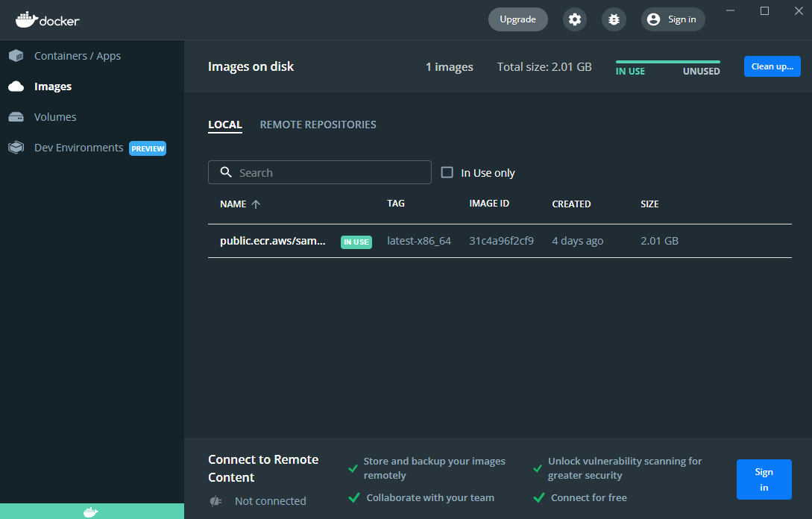The image size is (812, 519).
Task: Click the search magnifier icon
Action: click(226, 172)
